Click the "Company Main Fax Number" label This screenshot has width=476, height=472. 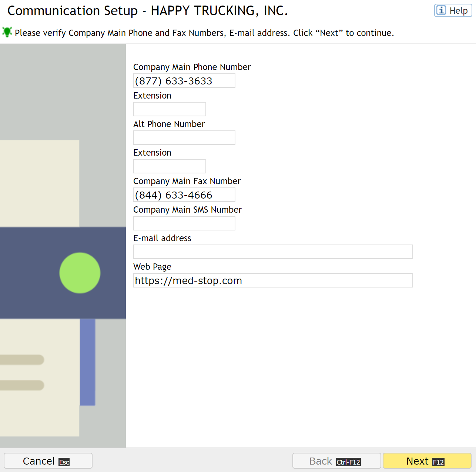(187, 181)
